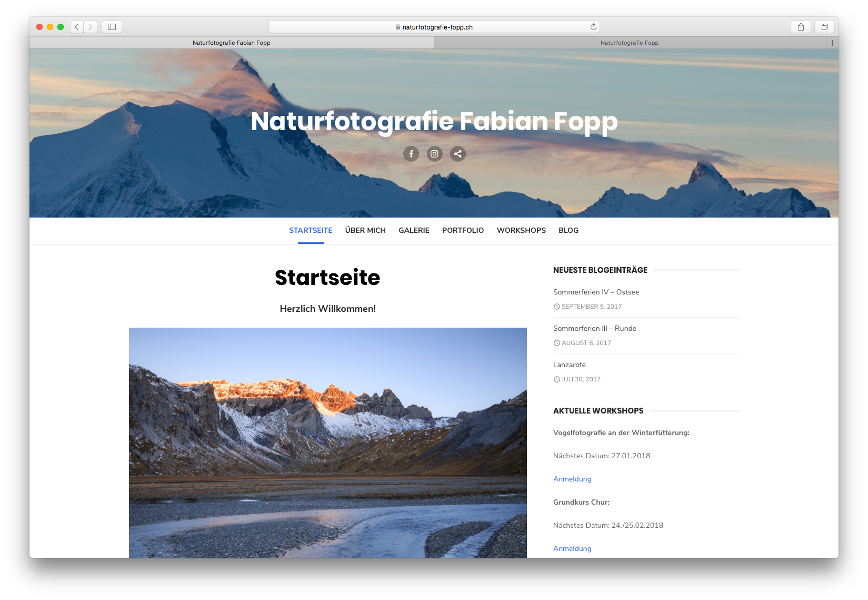This screenshot has width=868, height=600.
Task: Click the mountain river landscape photo
Action: tap(327, 442)
